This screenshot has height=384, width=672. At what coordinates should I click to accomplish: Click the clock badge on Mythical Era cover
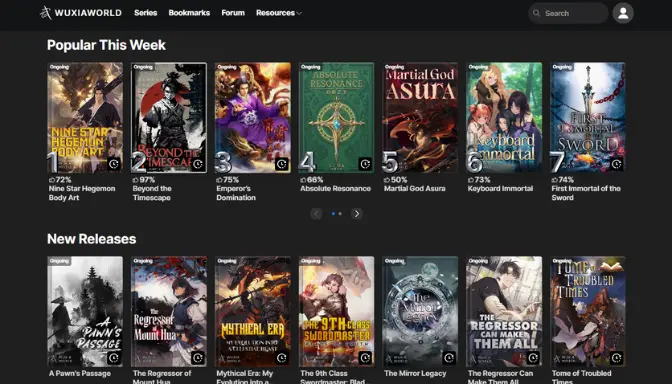(282, 358)
